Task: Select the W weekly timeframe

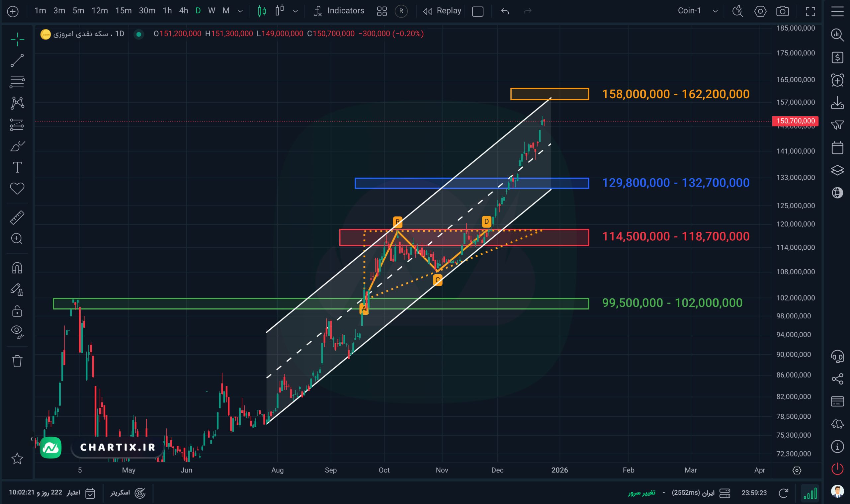Action: click(x=212, y=11)
